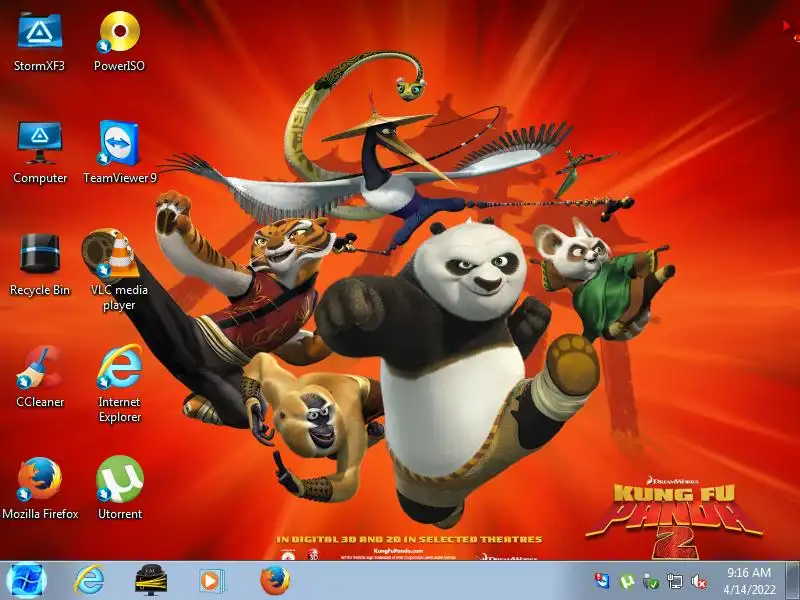
Task: Open the clock showing 9:16 AM
Action: click(x=749, y=581)
